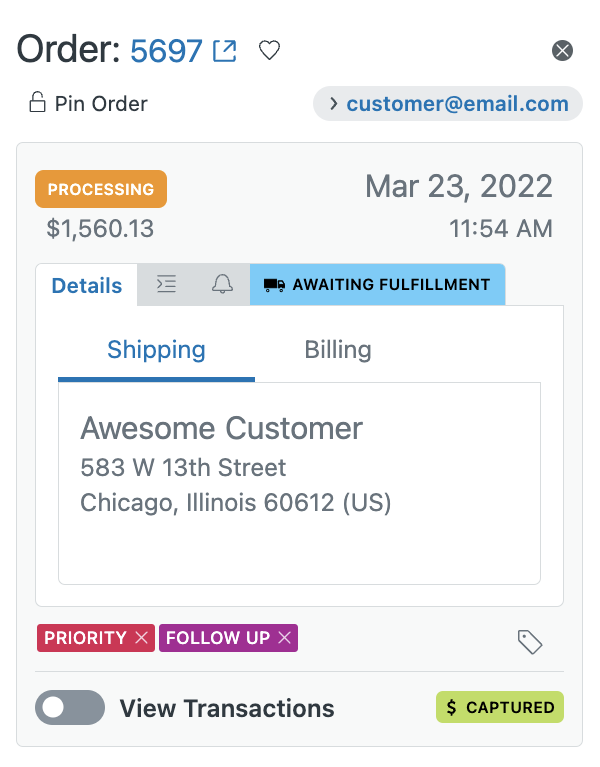Open order 5697 via external link icon
The width and height of the screenshot is (600, 767).
click(x=225, y=51)
